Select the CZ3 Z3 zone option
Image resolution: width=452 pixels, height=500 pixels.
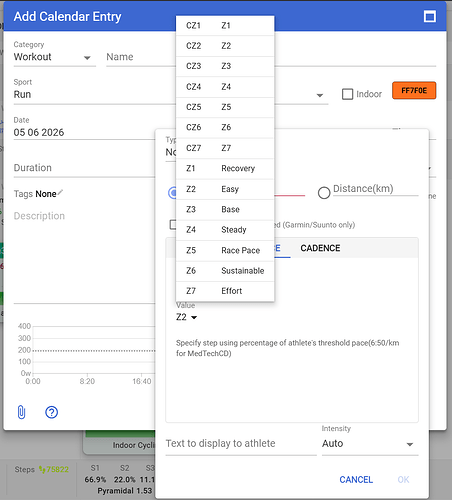[225, 66]
